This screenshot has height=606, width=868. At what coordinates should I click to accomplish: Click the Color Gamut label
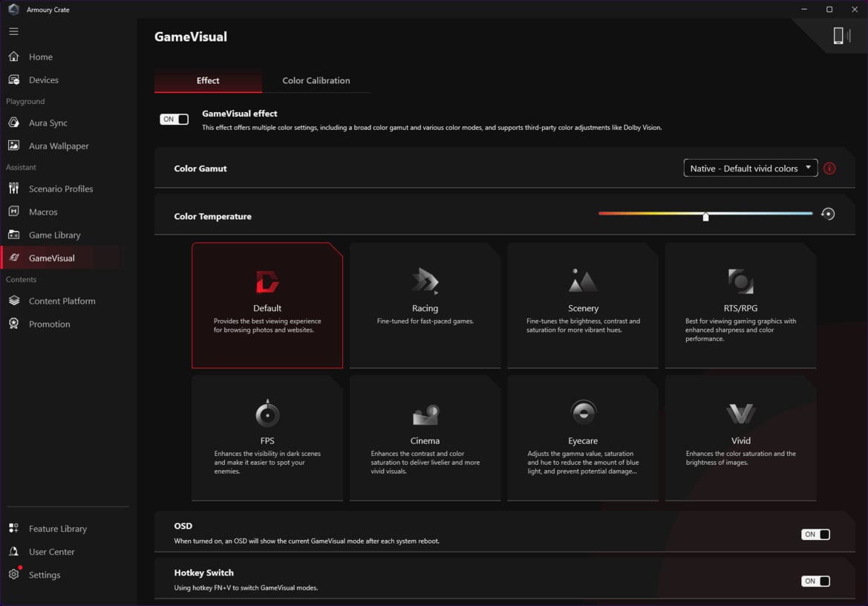[200, 169]
